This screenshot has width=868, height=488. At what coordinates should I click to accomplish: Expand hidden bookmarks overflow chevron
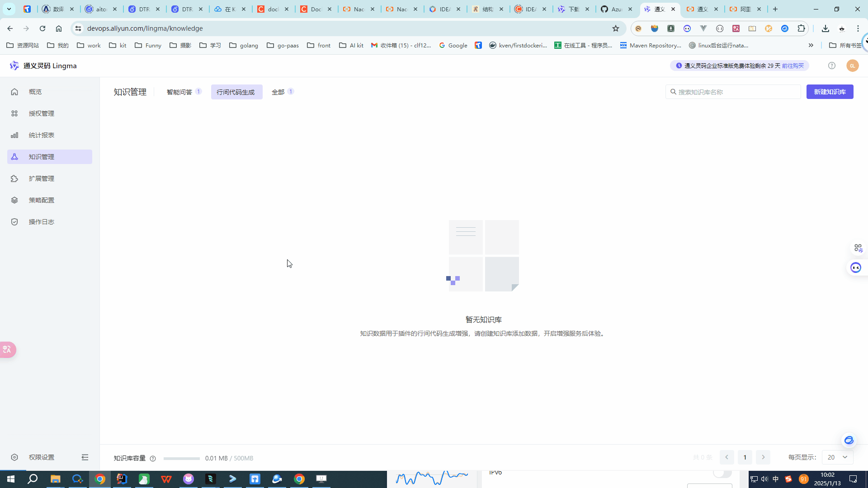tap(811, 45)
